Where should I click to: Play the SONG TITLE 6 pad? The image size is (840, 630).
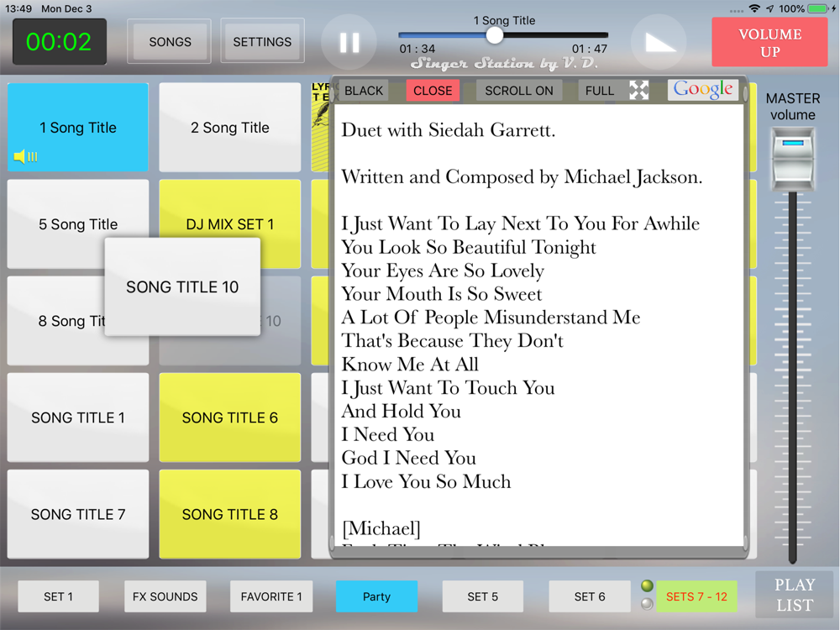[x=230, y=417]
